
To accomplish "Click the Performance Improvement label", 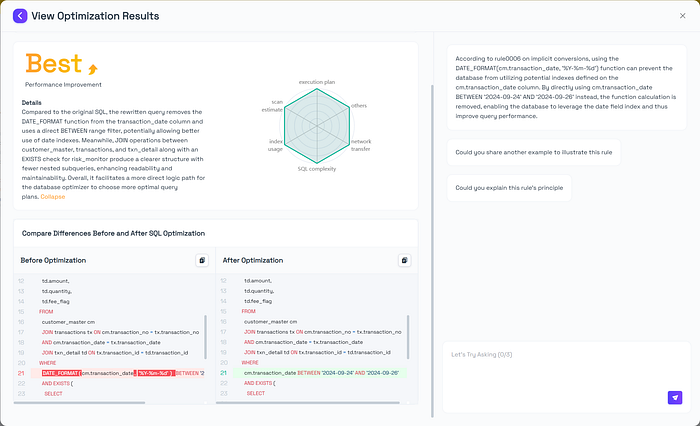I will pyautogui.click(x=63, y=85).
